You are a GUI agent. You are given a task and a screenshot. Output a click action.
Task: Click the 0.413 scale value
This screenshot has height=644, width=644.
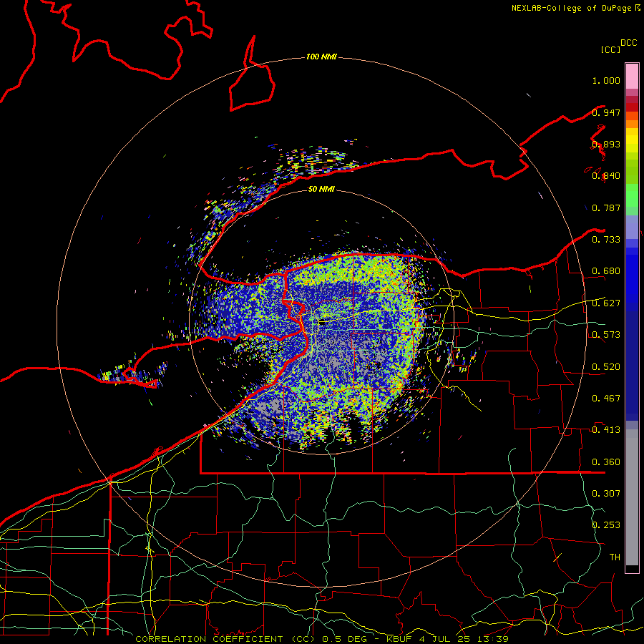(606, 430)
